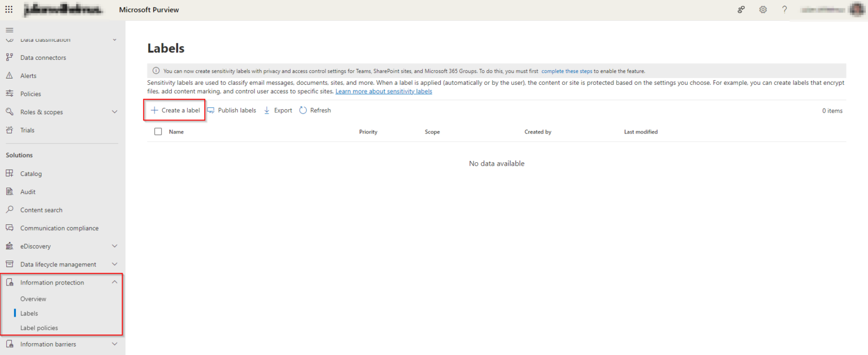The width and height of the screenshot is (868, 355).
Task: Open Label policies in the sidebar
Action: (39, 328)
